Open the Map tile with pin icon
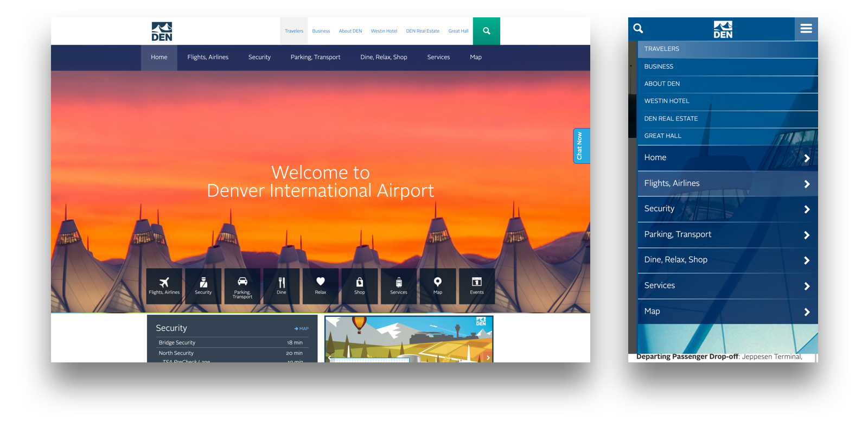 click(x=438, y=286)
